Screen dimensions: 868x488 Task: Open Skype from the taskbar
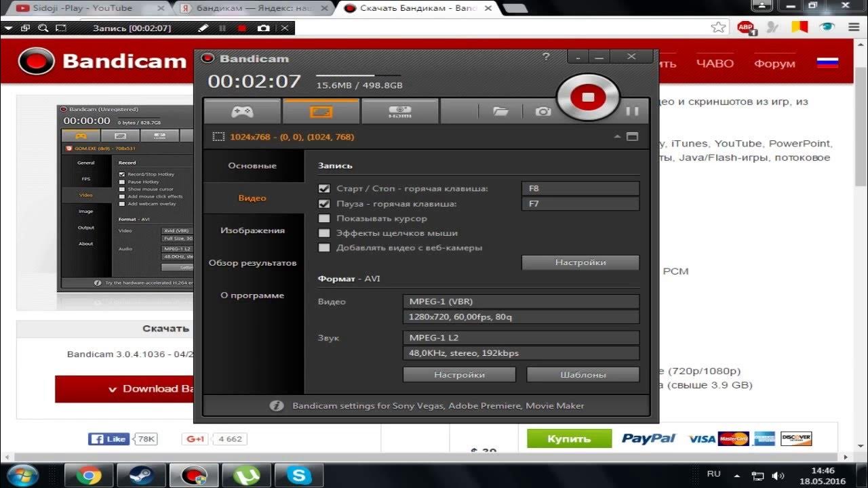tap(299, 475)
